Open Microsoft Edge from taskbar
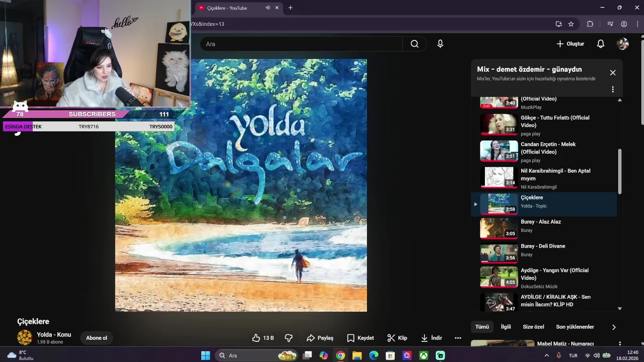This screenshot has width=644, height=362. pos(373,355)
